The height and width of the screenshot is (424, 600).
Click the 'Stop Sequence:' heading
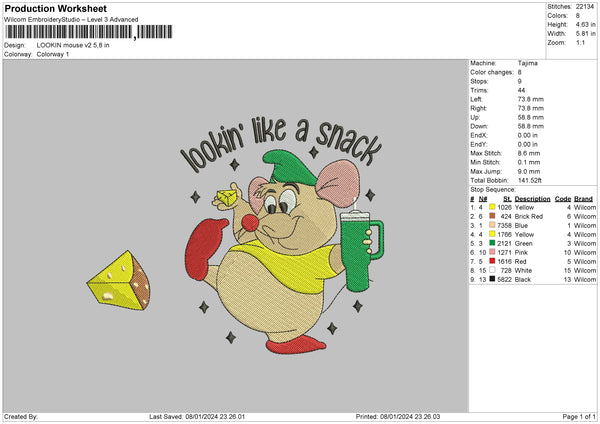point(493,189)
